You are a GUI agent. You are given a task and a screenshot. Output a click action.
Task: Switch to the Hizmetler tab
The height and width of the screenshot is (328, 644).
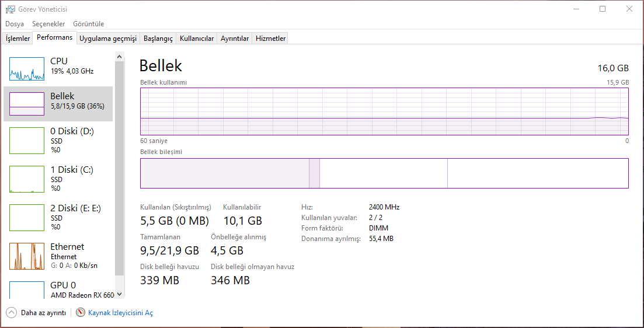271,39
